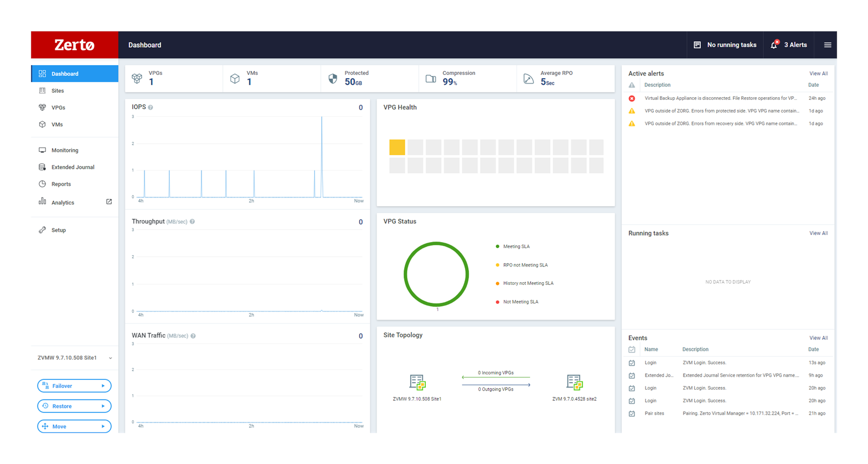Click the WAN Traffic help icon
The image size is (868, 464).
point(193,336)
